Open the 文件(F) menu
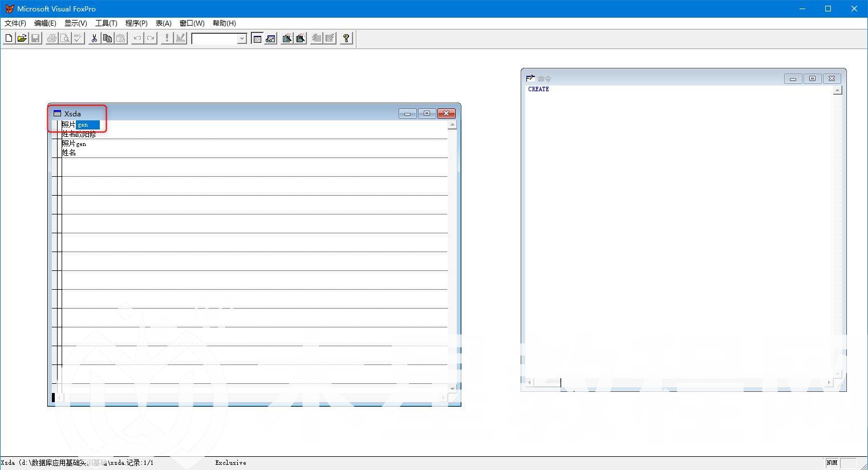Screen dimensions: 868x470 tap(15, 23)
